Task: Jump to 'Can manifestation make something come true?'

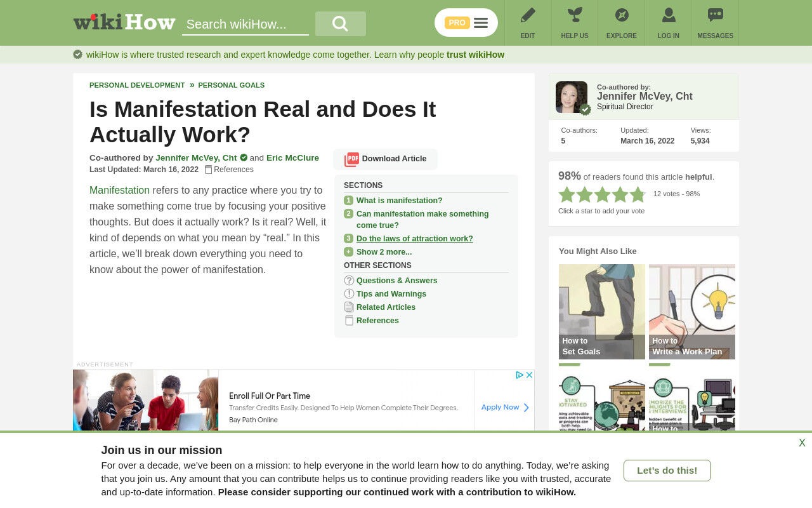Action: tap(422, 220)
